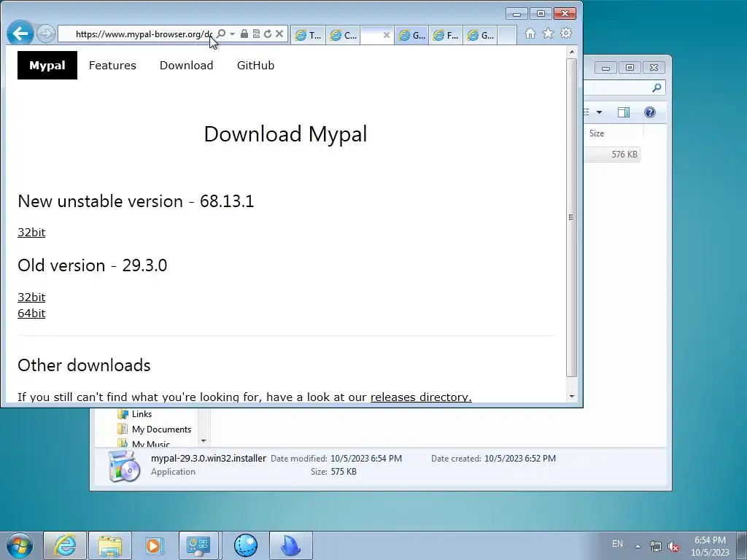
Task: Stop loading with the X icon in address bar
Action: 279,34
